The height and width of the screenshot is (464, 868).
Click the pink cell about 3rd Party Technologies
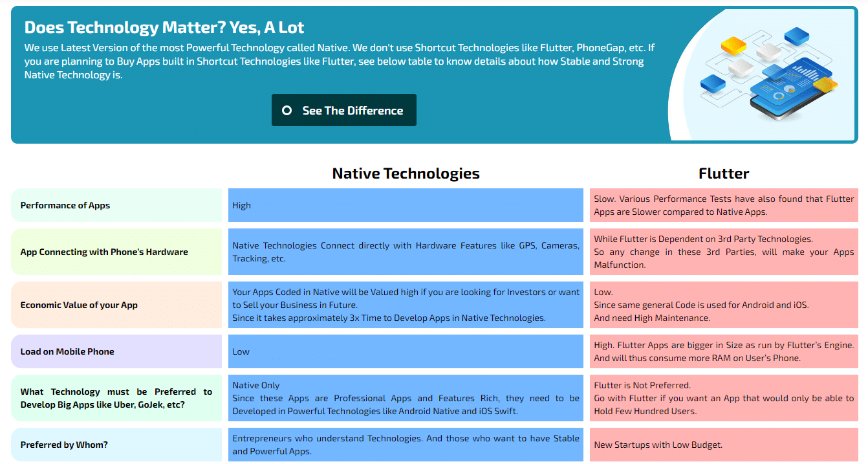pyautogui.click(x=723, y=252)
